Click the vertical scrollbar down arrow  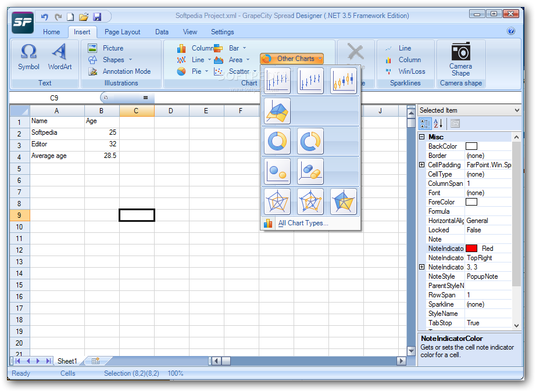click(x=411, y=351)
